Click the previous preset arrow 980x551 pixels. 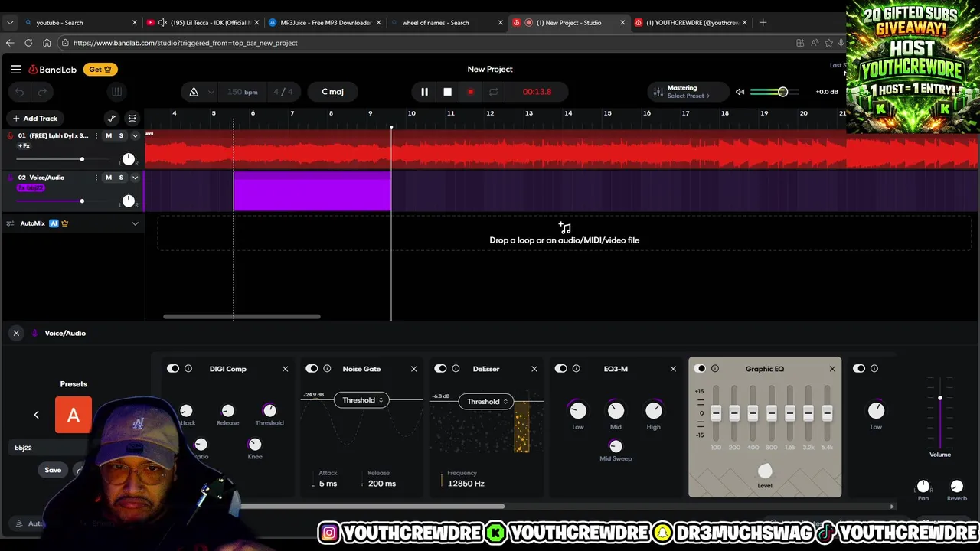point(36,415)
